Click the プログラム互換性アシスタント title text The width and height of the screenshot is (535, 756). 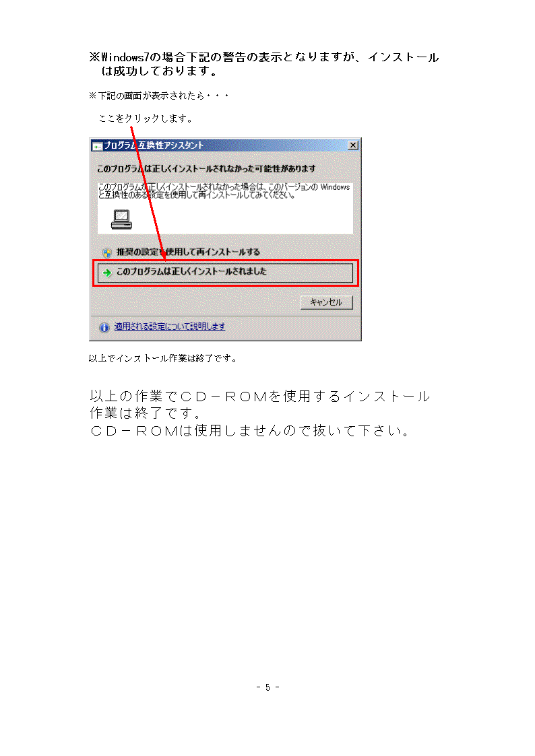tap(154, 145)
